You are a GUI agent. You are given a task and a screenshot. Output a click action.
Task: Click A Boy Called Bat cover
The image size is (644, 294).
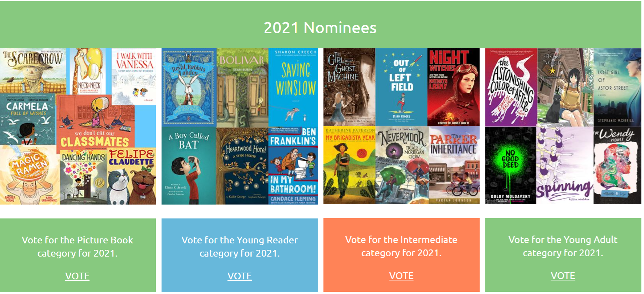coord(189,166)
